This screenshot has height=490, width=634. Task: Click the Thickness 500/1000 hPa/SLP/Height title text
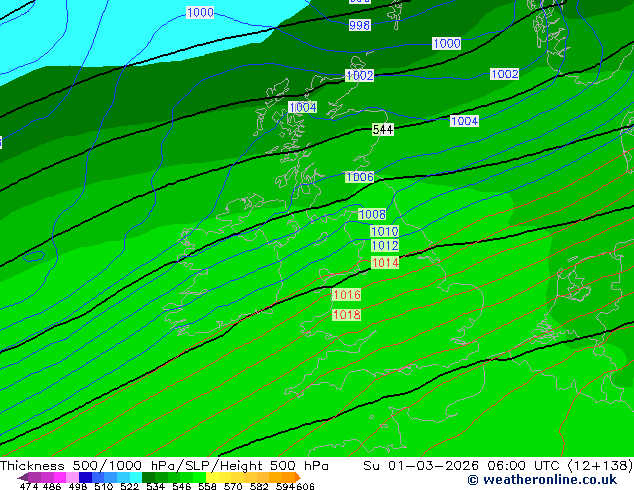pos(164,466)
